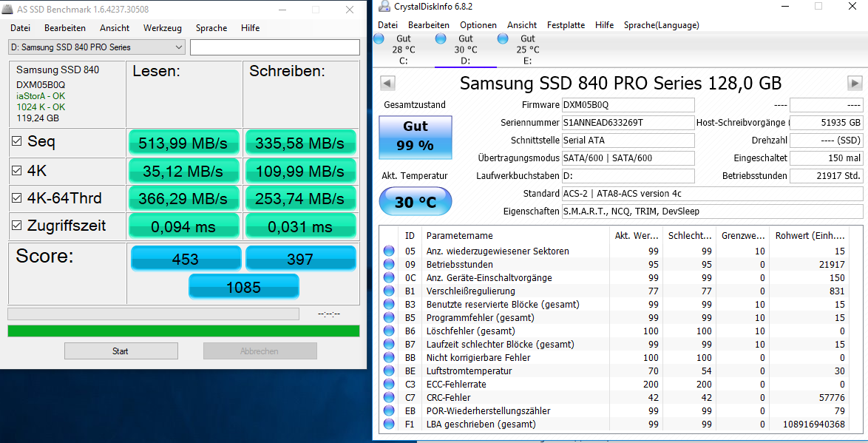This screenshot has height=443, width=868.
Task: Open Sprache(Language) menu in CrystalDiskInfo
Action: [x=662, y=25]
